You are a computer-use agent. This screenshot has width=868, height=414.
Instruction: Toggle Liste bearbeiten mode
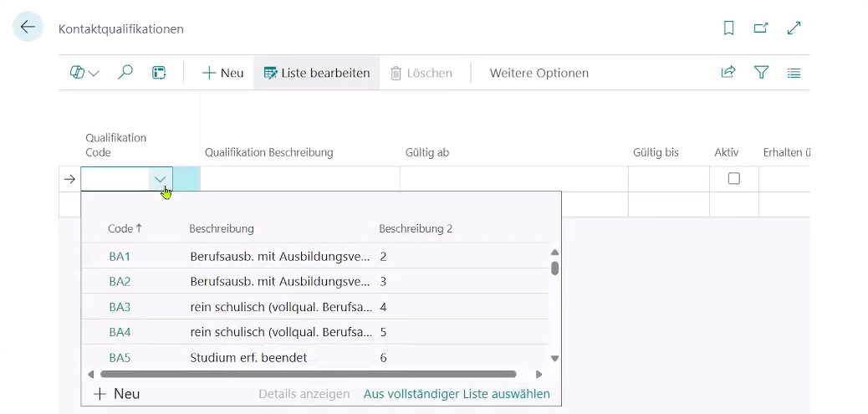317,73
